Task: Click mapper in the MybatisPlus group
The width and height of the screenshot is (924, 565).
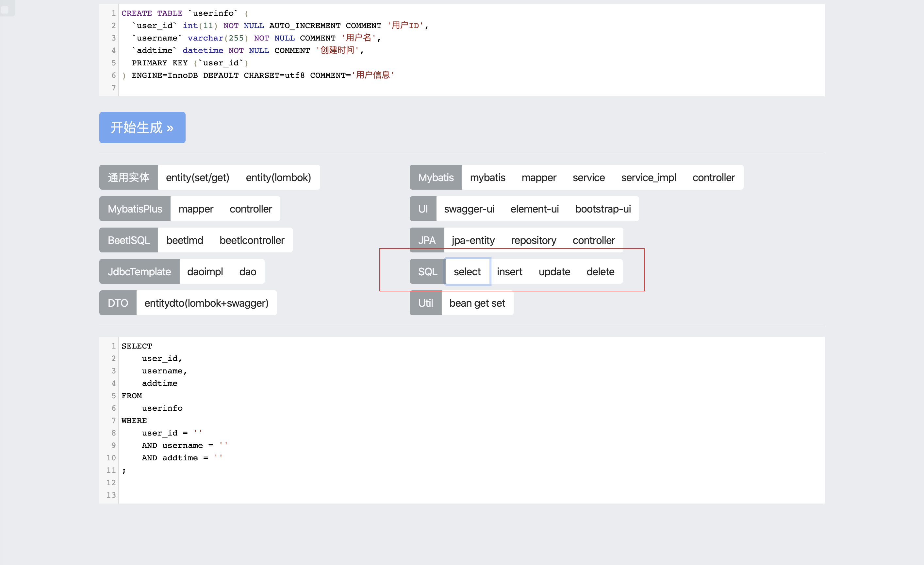Action: click(196, 209)
